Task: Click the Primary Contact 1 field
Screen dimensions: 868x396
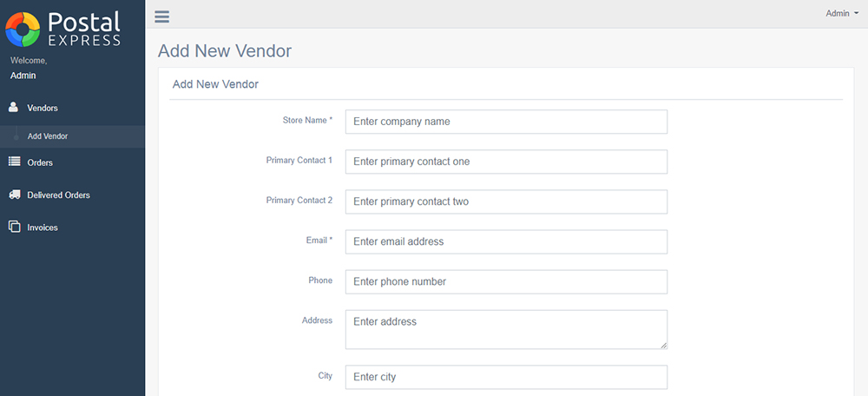Action: click(506, 162)
